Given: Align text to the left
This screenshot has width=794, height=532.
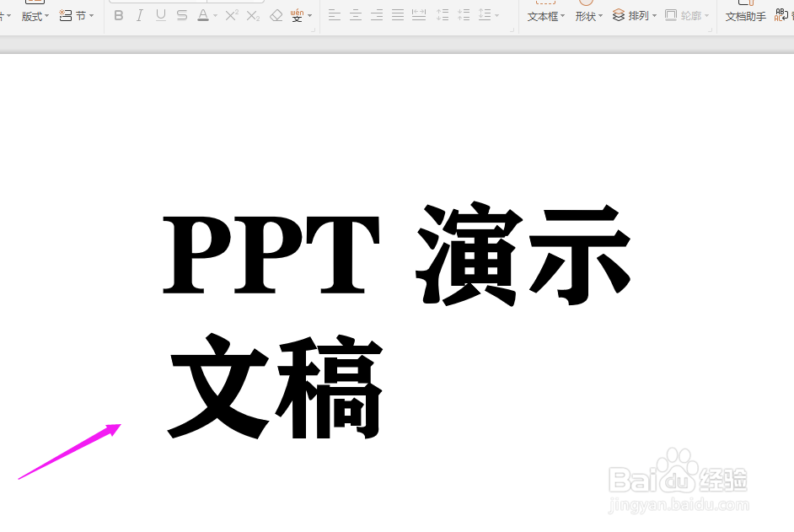Looking at the screenshot, I should 334,14.
